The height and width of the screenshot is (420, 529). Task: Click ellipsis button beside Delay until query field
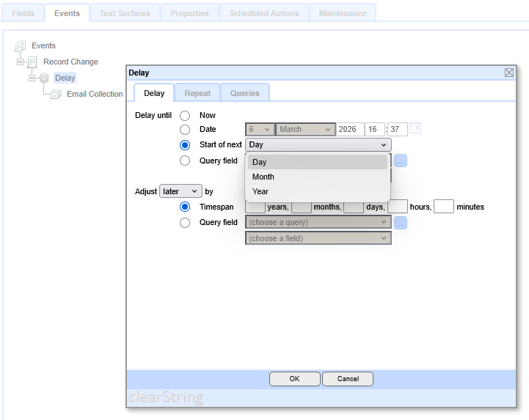[401, 161]
